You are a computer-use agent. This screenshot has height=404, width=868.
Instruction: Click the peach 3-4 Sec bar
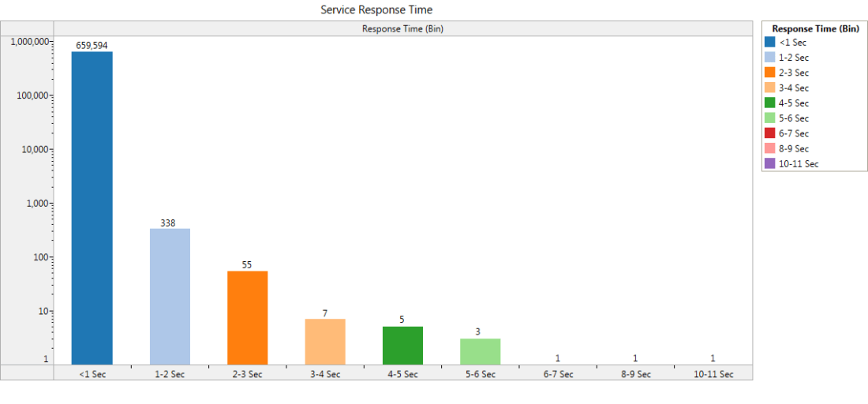(324, 341)
